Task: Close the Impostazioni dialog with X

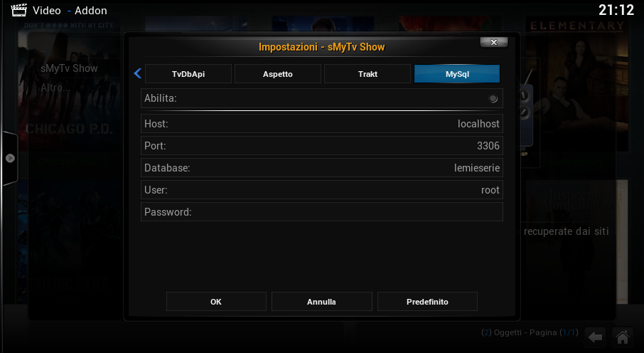Action: point(494,42)
